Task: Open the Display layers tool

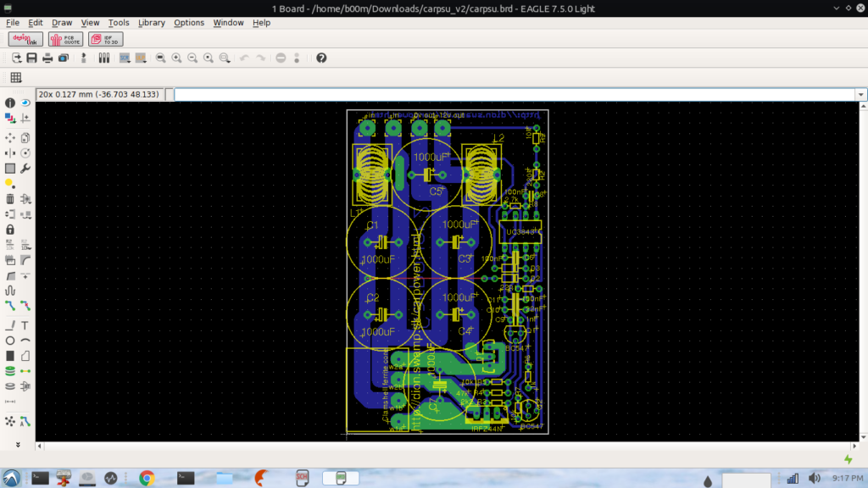Action: [x=10, y=118]
